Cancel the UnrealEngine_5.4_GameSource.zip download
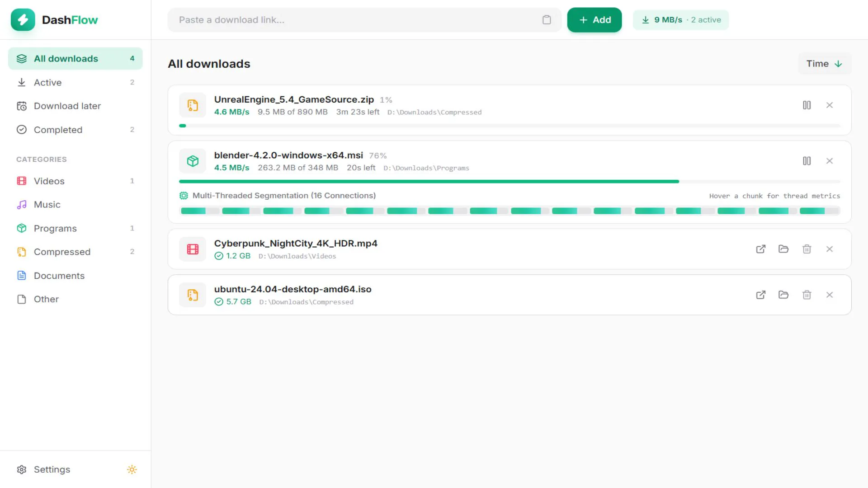This screenshot has height=488, width=868. pos(830,105)
